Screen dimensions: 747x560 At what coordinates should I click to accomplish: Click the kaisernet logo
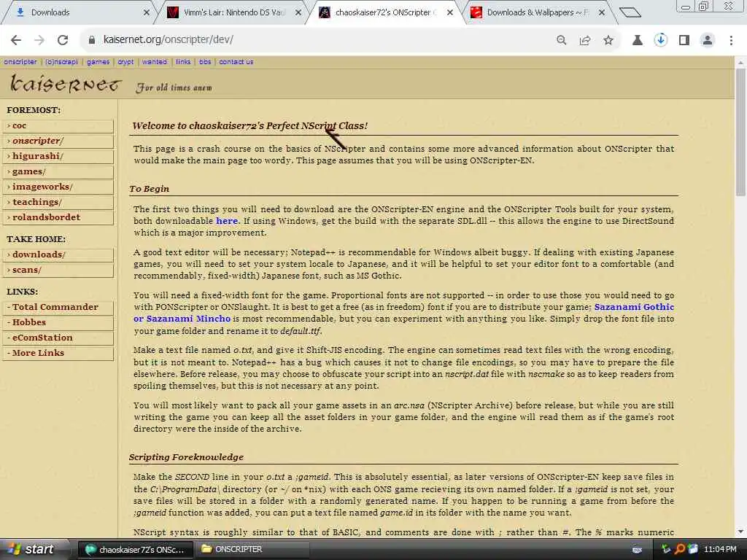point(66,84)
